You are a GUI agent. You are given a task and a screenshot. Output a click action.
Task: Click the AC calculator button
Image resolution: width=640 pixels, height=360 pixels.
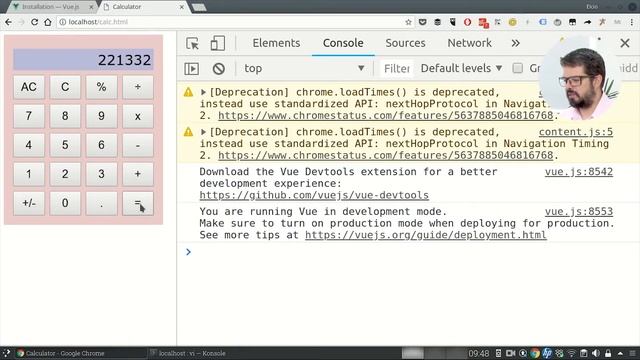(x=29, y=87)
